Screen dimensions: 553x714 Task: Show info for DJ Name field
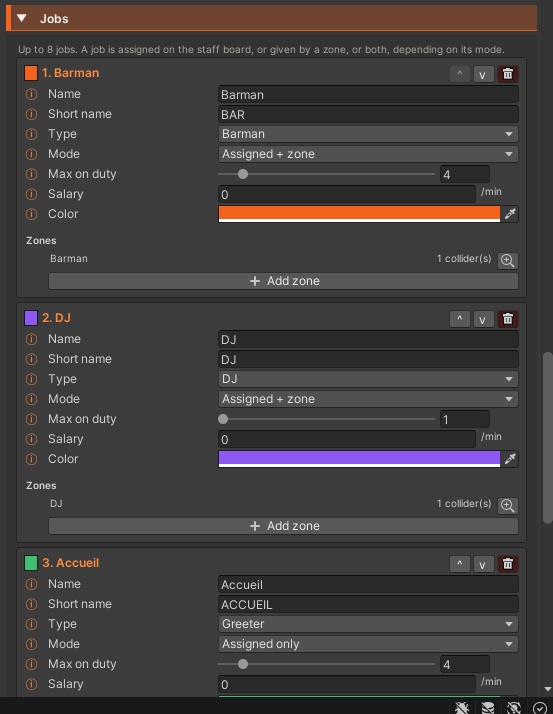point(31,339)
